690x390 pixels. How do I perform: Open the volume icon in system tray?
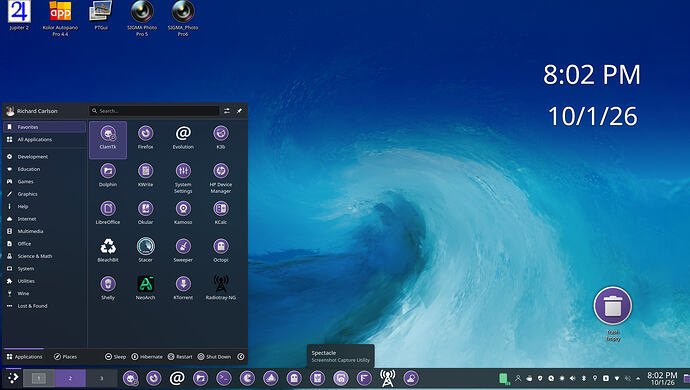pos(573,378)
